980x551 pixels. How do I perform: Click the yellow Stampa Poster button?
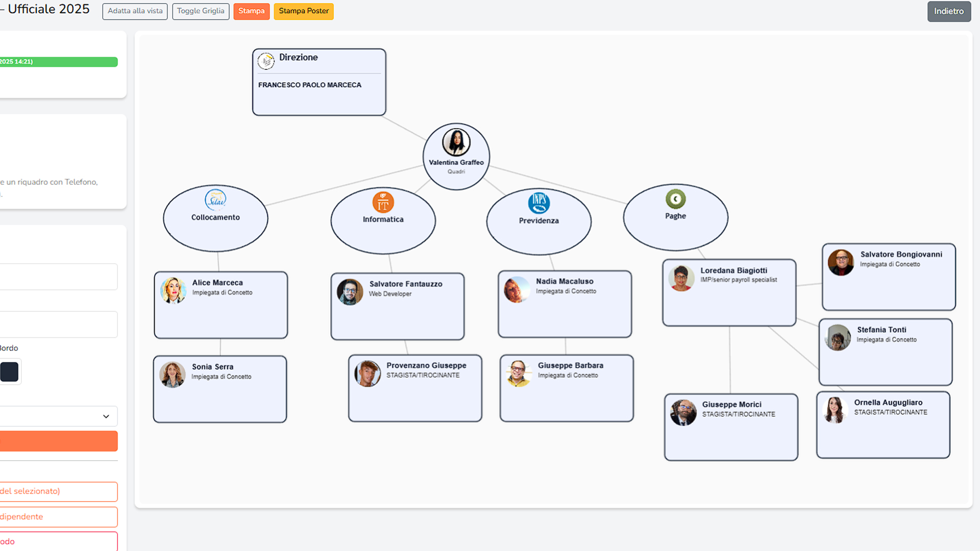303,11
